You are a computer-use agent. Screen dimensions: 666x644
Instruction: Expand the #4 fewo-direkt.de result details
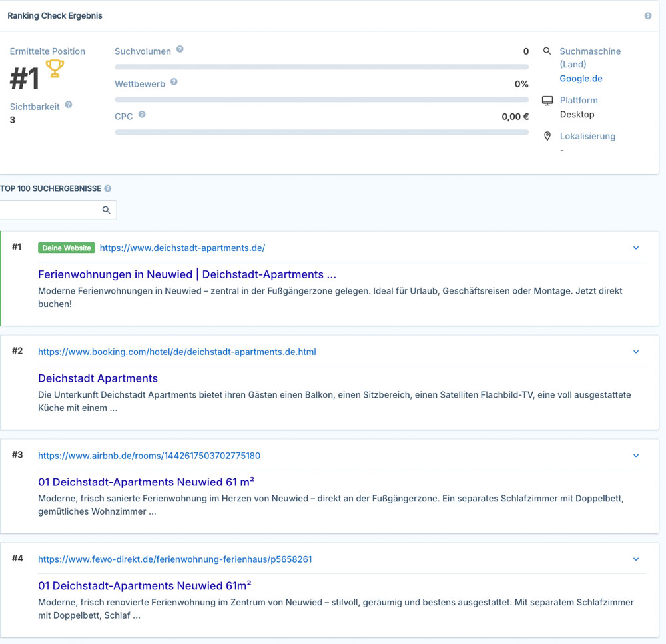click(635, 560)
